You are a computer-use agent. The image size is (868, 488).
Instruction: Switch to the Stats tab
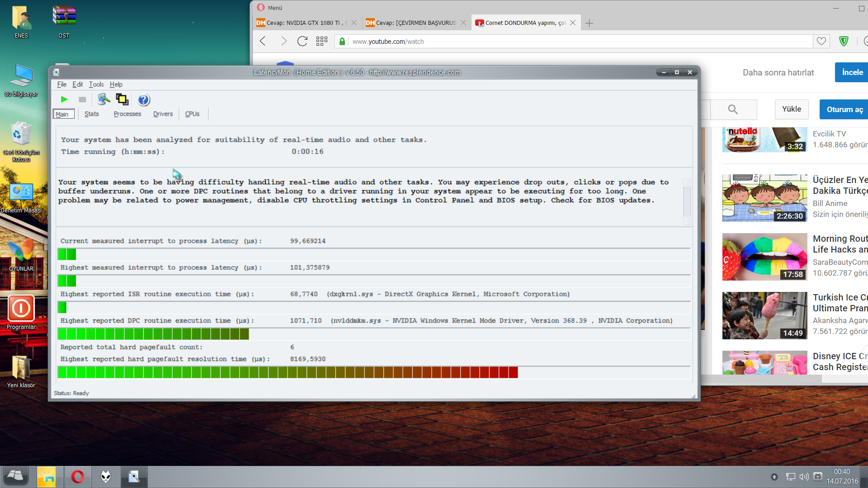click(92, 114)
